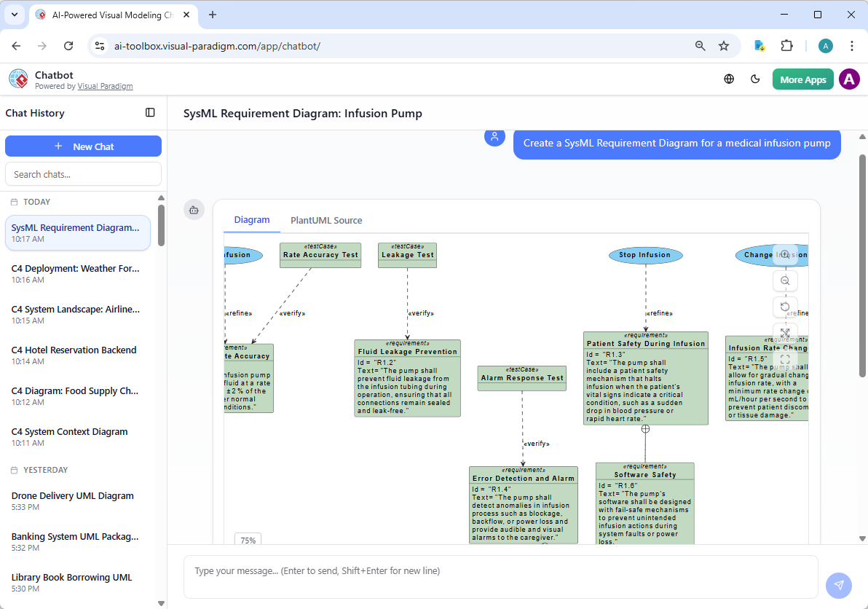
Task: Collapse the Chat History sidebar
Action: (150, 112)
